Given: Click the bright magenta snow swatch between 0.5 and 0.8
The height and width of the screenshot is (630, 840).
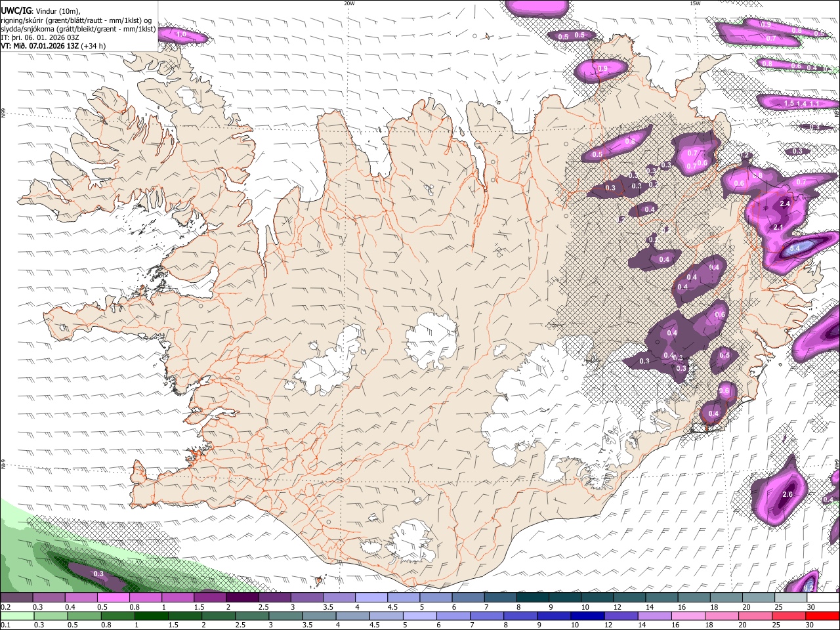Looking at the screenshot, I should [x=113, y=597].
